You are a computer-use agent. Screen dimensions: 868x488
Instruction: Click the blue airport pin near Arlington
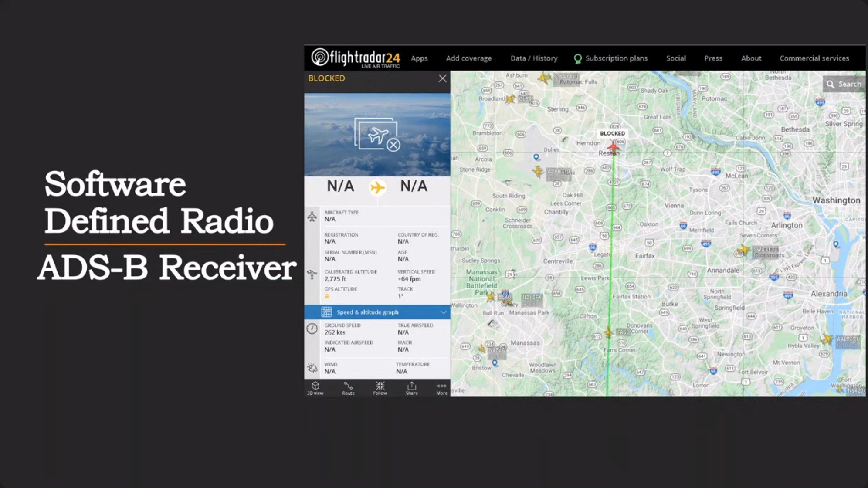pyautogui.click(x=836, y=244)
